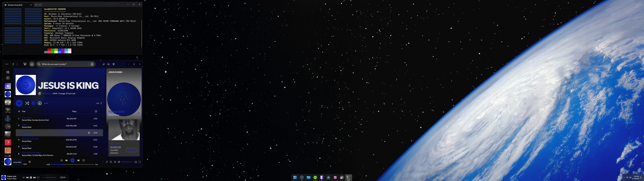Viewport: 644px width, 181px height.
Task: Pause the album with big blue button
Action: 19,103
